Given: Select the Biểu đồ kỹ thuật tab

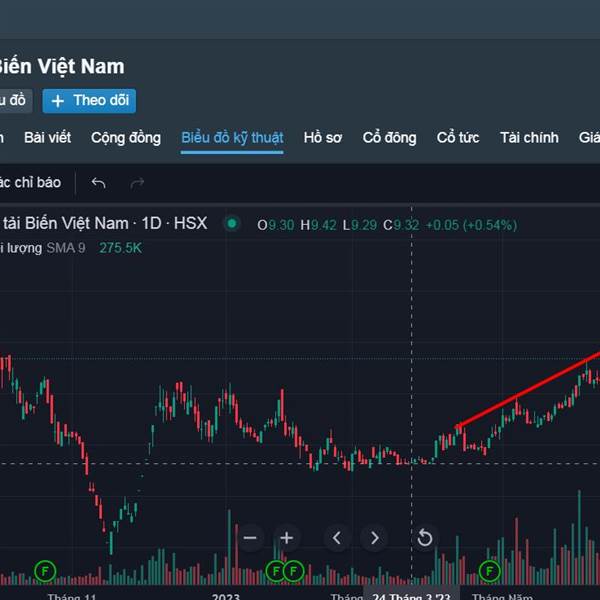Looking at the screenshot, I should (232, 138).
